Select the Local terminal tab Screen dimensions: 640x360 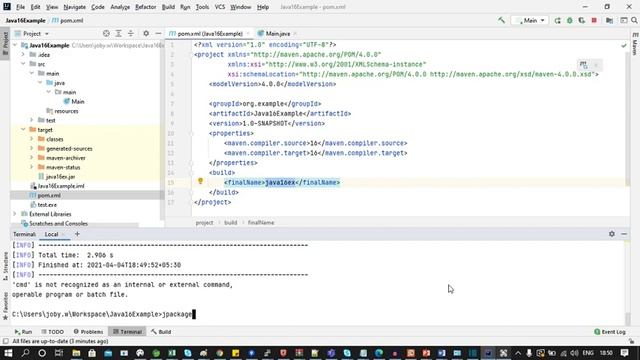pyautogui.click(x=51, y=234)
